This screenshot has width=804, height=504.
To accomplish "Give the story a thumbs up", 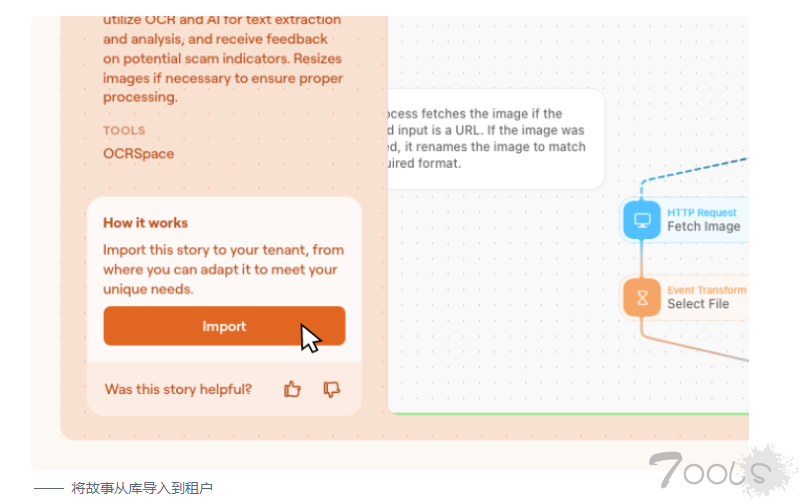I will [x=292, y=389].
